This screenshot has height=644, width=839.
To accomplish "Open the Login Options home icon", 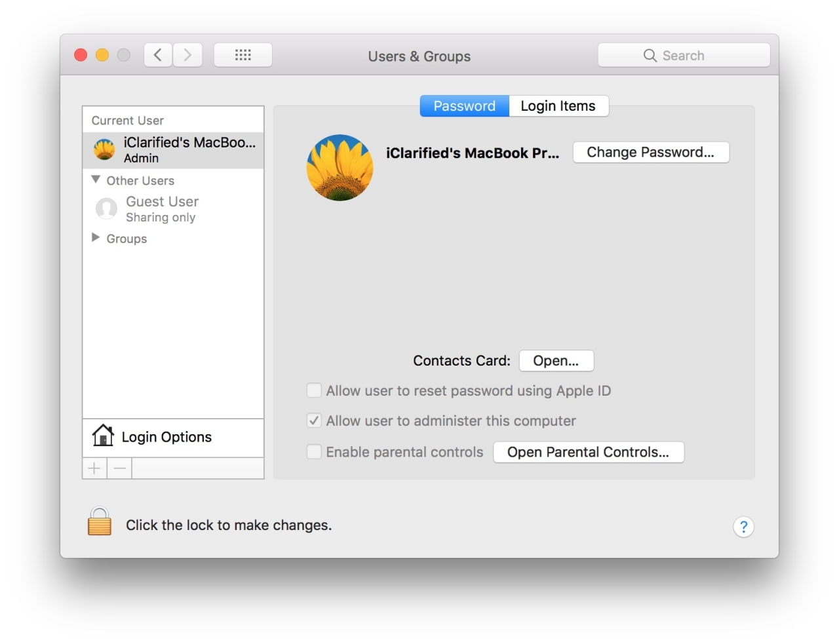I will [x=103, y=436].
